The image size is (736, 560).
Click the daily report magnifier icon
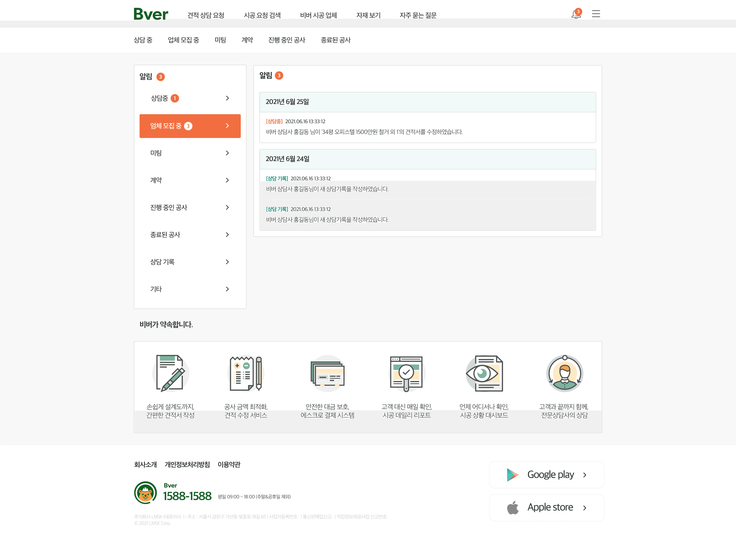pyautogui.click(x=406, y=373)
